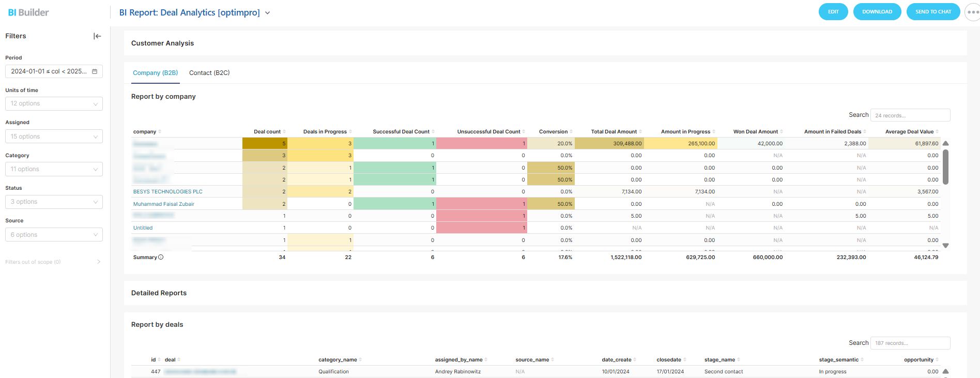Expand Filters out of scope section
980x378 pixels.
(99, 262)
